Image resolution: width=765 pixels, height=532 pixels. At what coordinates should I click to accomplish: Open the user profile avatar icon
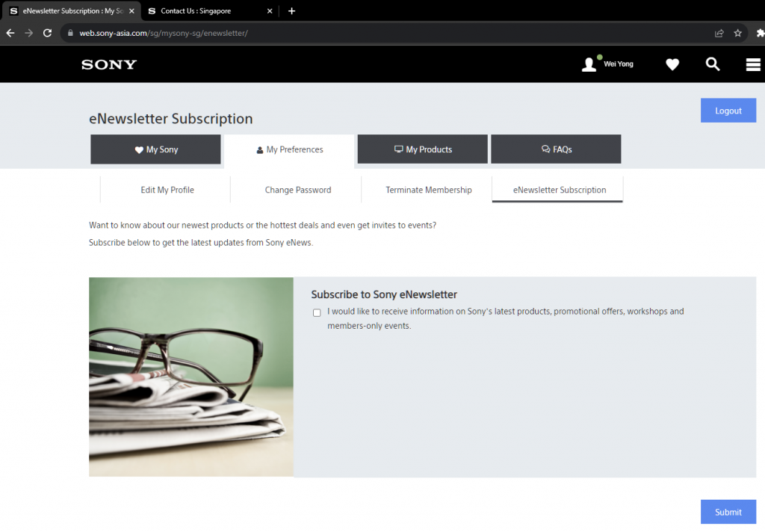(x=589, y=64)
